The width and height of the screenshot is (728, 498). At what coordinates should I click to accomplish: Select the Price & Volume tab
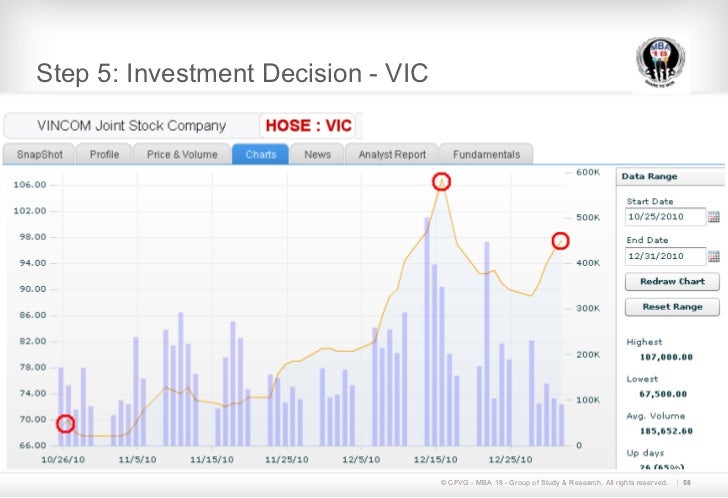(x=181, y=155)
